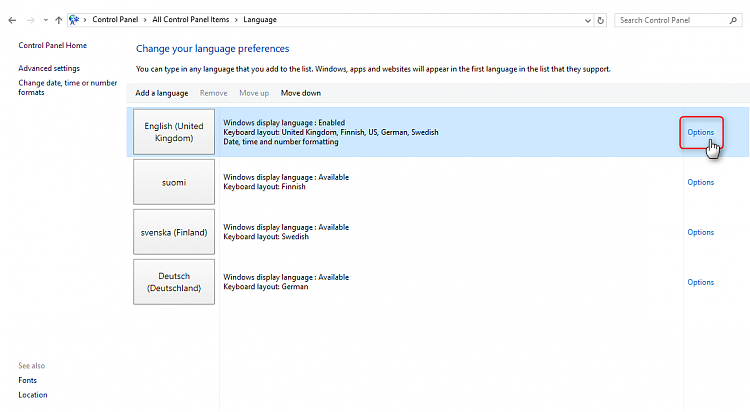This screenshot has width=750, height=412.
Task: Select suomi language tile
Action: click(174, 182)
